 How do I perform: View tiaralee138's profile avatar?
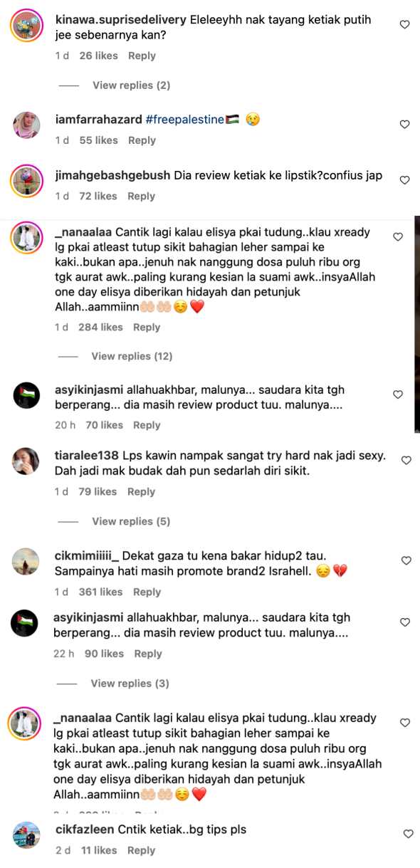tap(26, 461)
